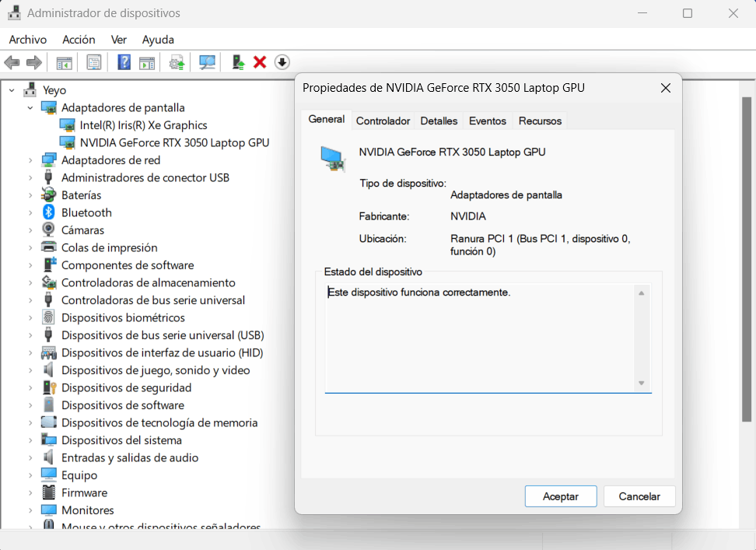Viewport: 756px width, 550px height.
Task: Click the Ranura PCI 1 location text
Action: [540, 245]
